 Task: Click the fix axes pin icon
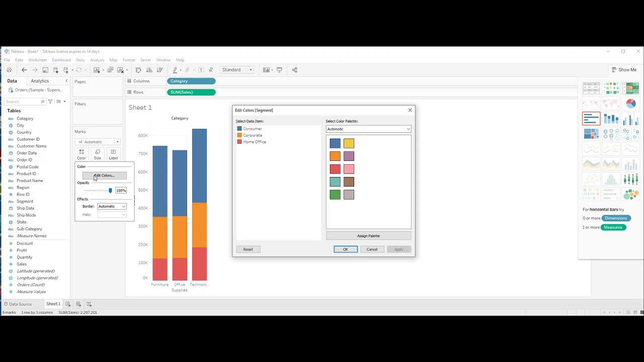coord(211,70)
